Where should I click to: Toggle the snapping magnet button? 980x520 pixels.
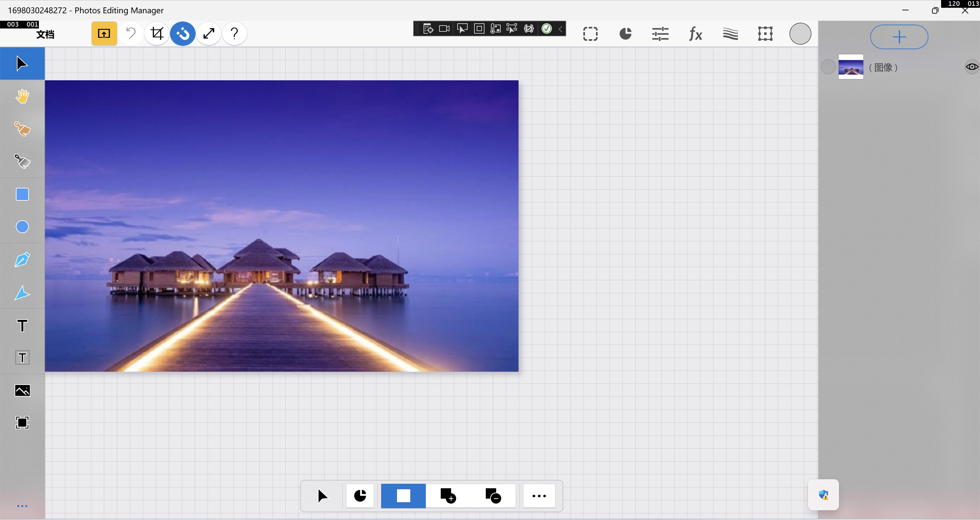coord(182,33)
